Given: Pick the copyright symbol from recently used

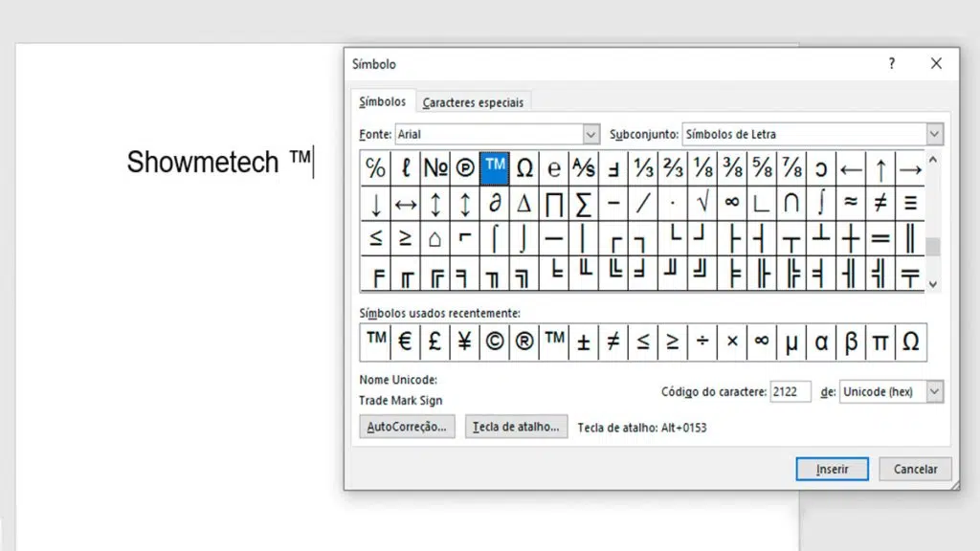Looking at the screenshot, I should [495, 341].
